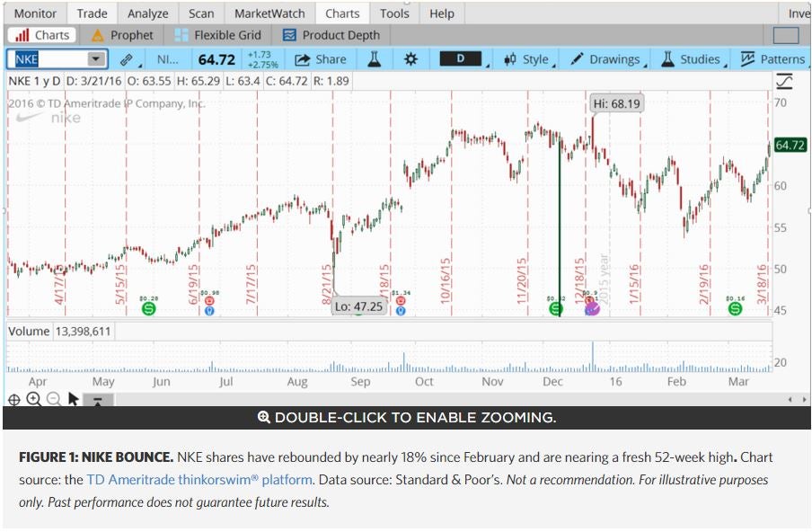The width and height of the screenshot is (812, 532).
Task: Click the symbol link chain icon
Action: 126,59
